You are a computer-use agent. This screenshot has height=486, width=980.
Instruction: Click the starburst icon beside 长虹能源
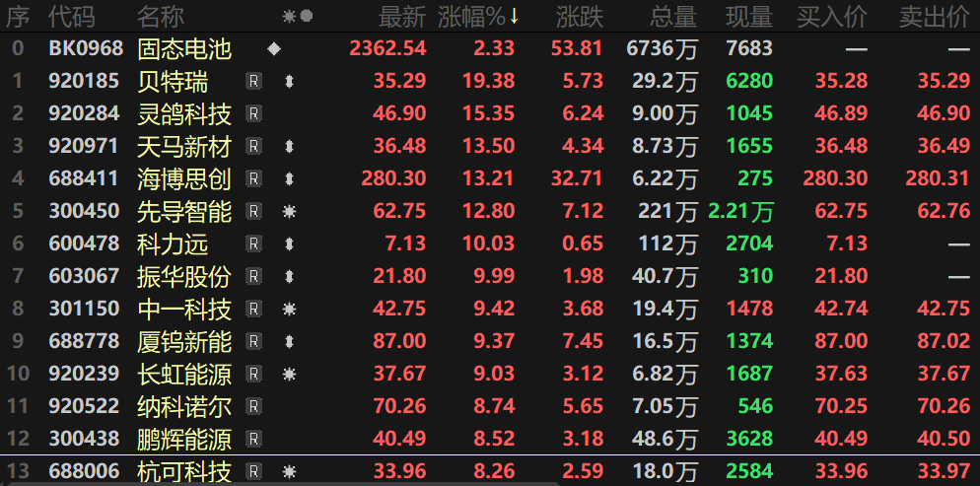[x=289, y=375]
